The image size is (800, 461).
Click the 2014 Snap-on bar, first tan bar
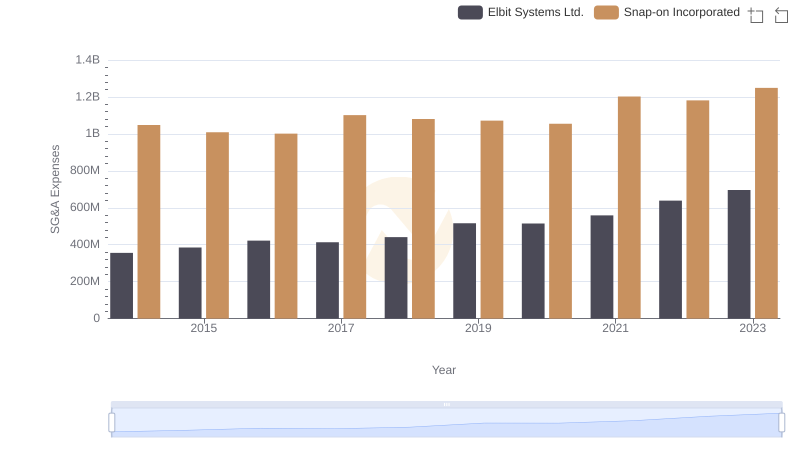click(149, 221)
